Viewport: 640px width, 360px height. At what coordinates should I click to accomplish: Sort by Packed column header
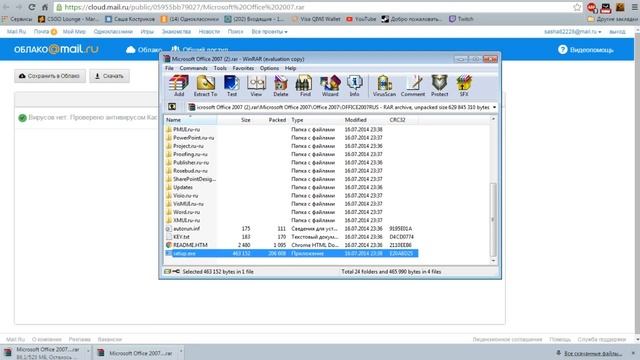[271, 120]
